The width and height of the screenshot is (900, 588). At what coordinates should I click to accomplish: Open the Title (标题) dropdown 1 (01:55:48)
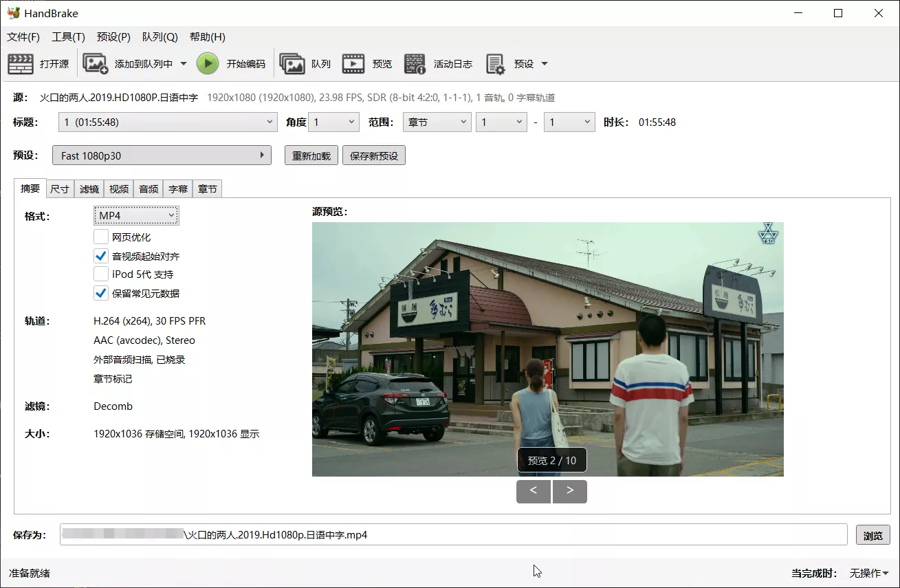tap(165, 122)
